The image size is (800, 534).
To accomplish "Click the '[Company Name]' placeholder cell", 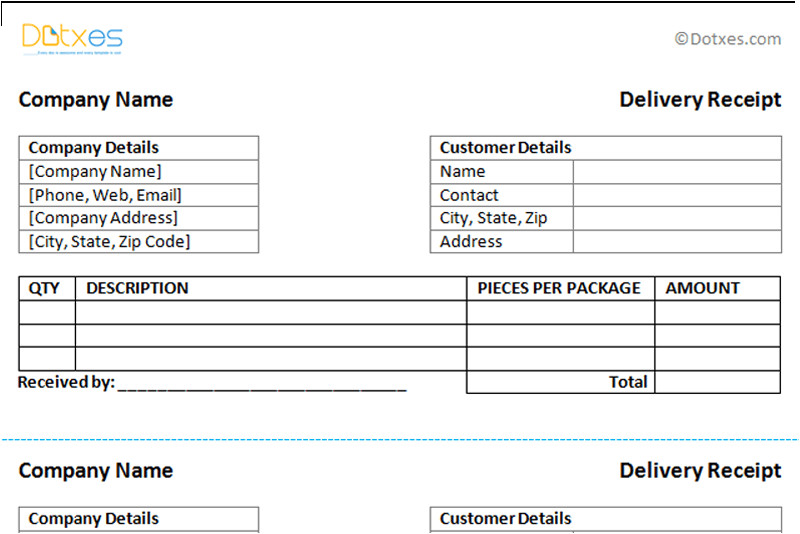I will coord(139,172).
